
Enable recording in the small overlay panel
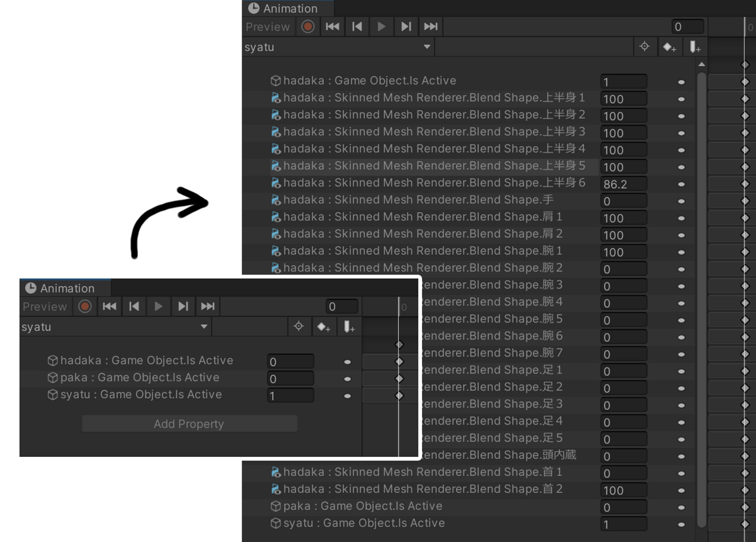point(85,307)
